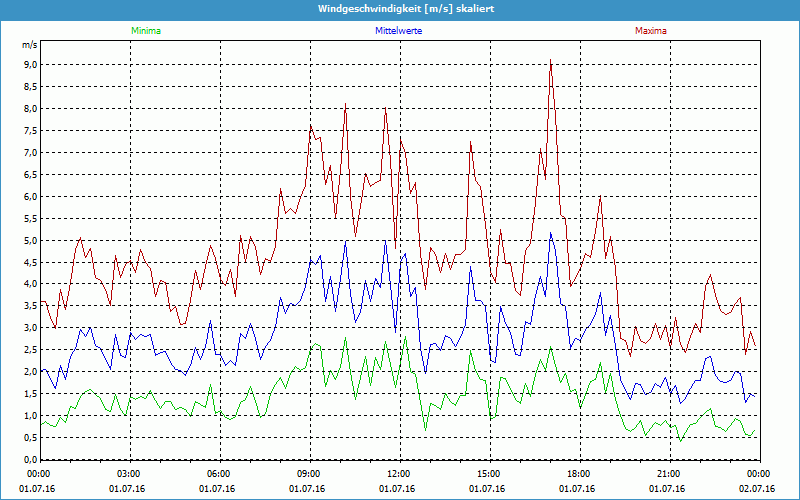Click the 09:00 time axis label
Image resolution: width=800 pixels, height=500 pixels.
[308, 474]
